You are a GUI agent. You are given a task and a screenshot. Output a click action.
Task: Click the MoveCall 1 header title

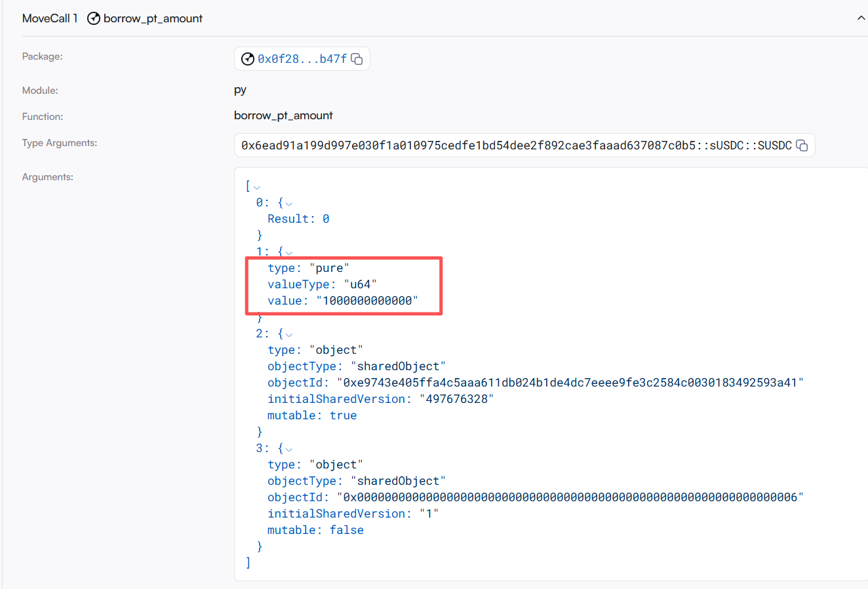click(50, 18)
